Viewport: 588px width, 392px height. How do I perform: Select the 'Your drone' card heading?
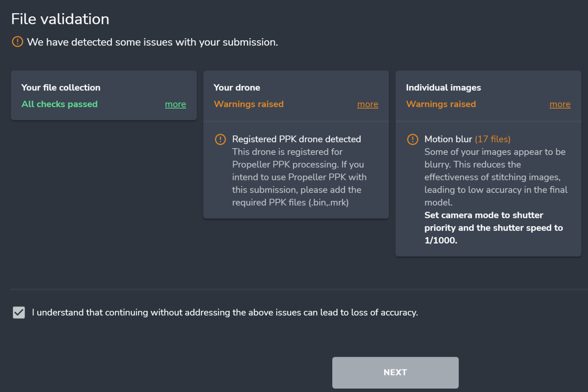237,88
